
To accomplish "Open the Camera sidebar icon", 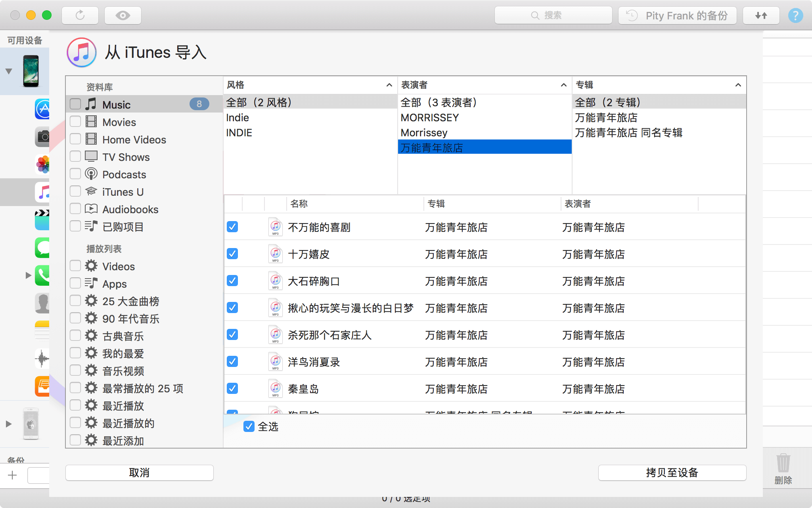I will (x=42, y=137).
